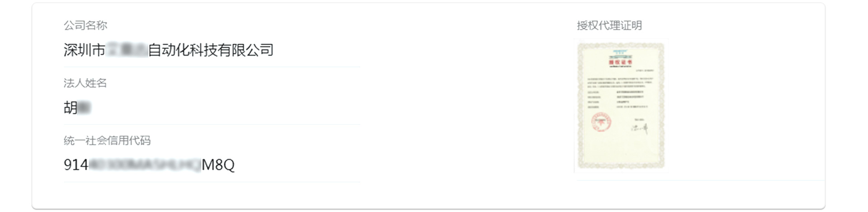Viewport: 868px width, 212px height.
Task: Click "自动化科技有限公司" text
Action: 211,50
